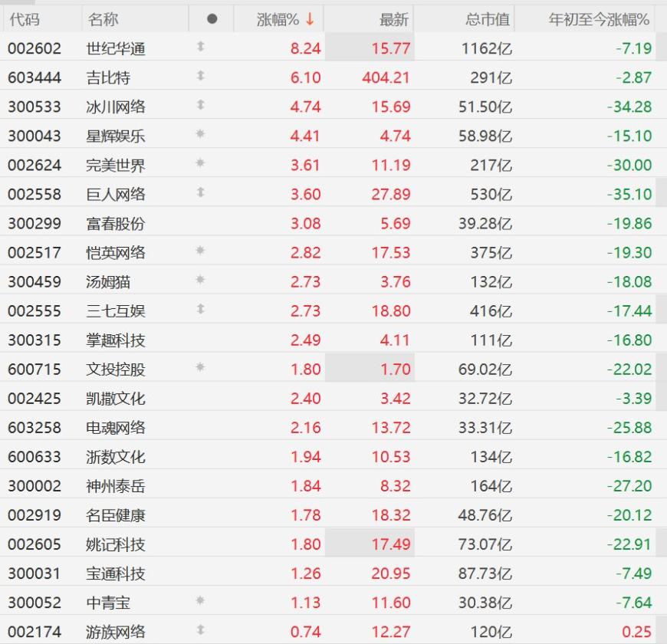Click the change percent 8.24
Screen dimensions: 667x644
305,48
